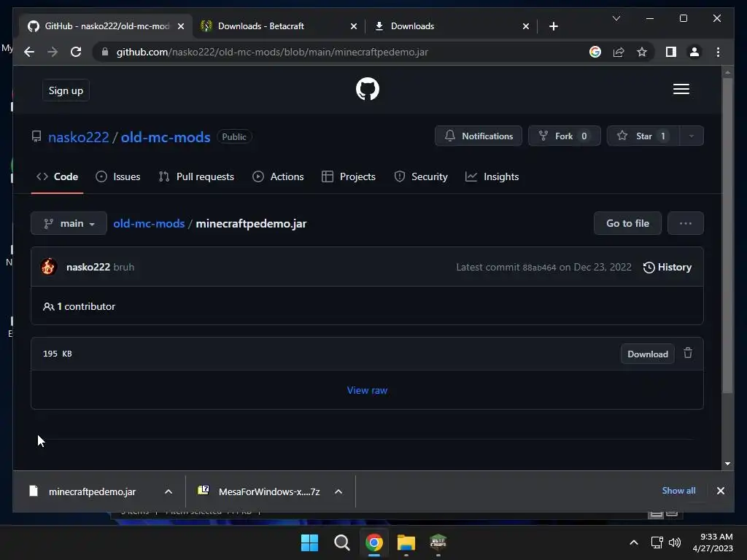
Task: Download minecraftpedemo.jar file
Action: tap(648, 354)
